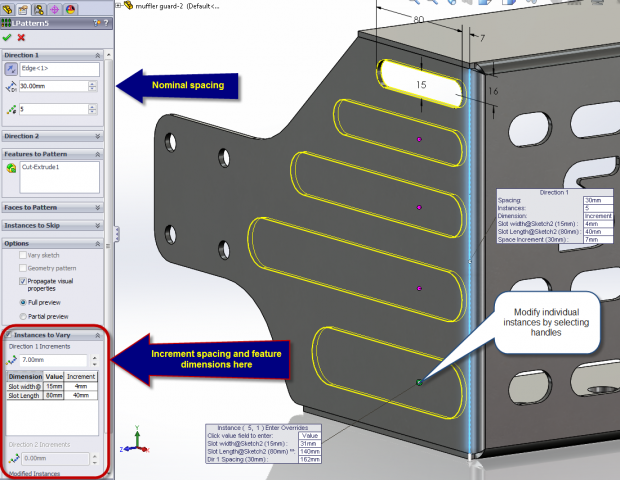Click the 30.00mm spacing input field
Image resolution: width=620 pixels, height=480 pixels.
[x=52, y=87]
